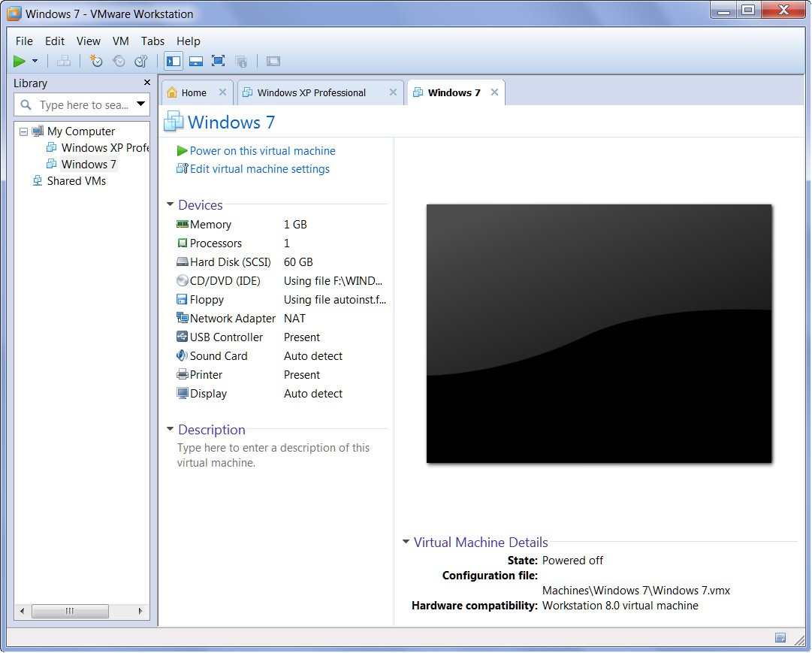Open the Edit menu
This screenshot has width=812, height=653.
coord(54,41)
